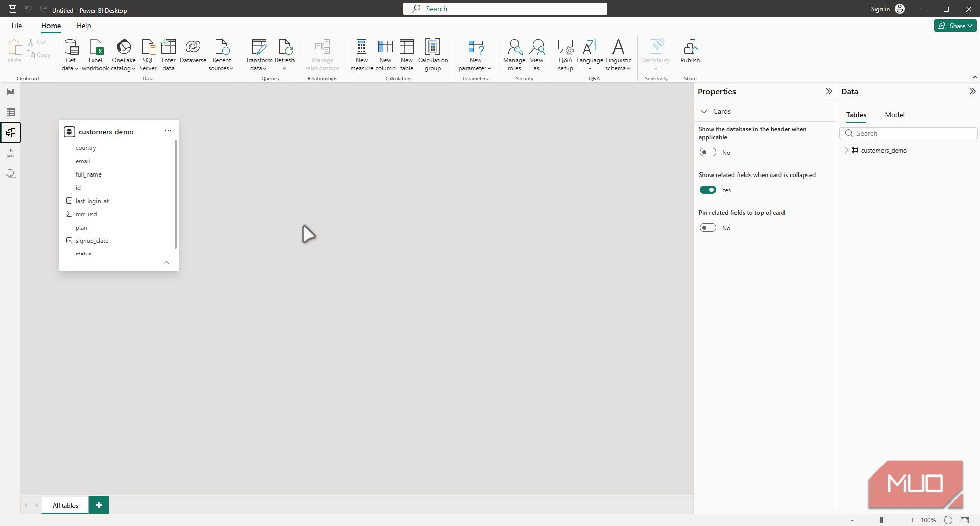Click the Refresh button

285,55
